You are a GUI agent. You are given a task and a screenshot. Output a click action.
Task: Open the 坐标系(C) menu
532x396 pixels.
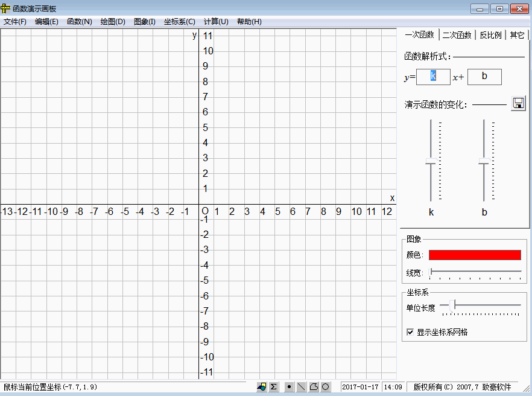coord(180,22)
